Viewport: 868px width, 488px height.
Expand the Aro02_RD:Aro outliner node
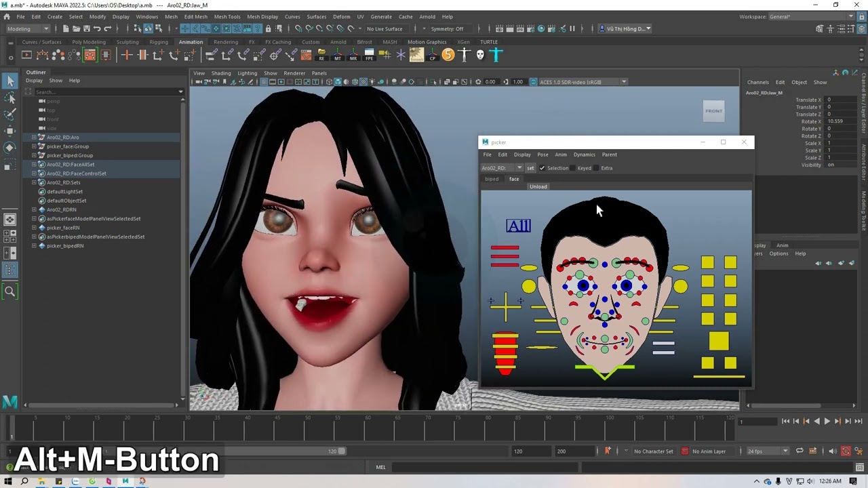34,138
